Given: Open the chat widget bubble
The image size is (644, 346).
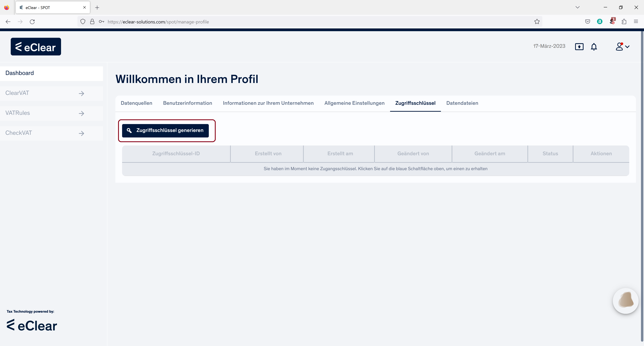Looking at the screenshot, I should [626, 301].
